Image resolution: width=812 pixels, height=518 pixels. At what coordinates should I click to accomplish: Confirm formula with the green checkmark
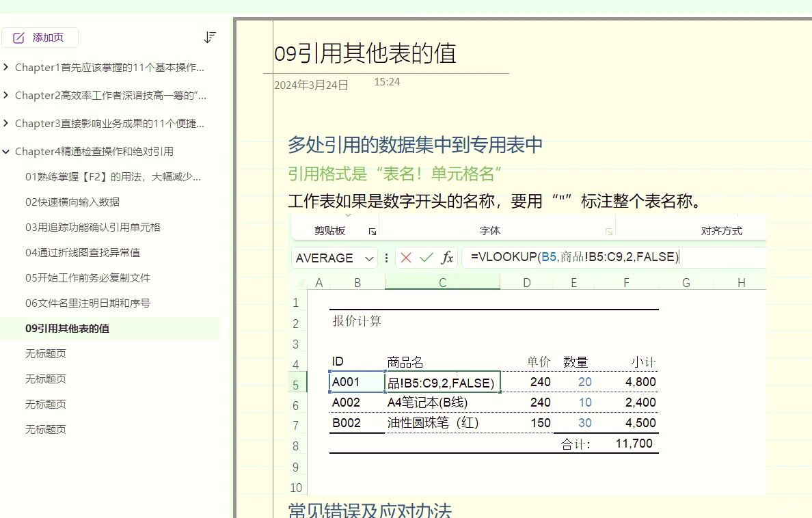427,258
